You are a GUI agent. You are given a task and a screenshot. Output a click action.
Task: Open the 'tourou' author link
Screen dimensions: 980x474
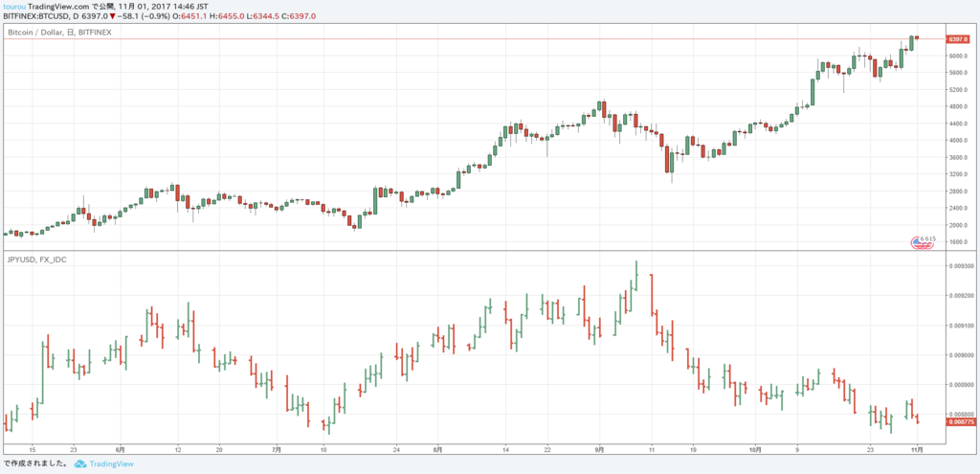(14, 6)
